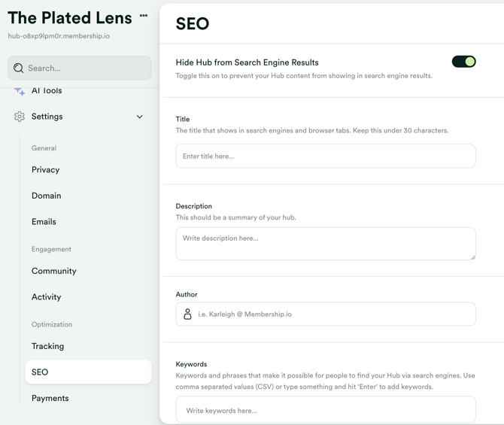Screen dimensions: 504x425
Task: Click the Description text area
Action: point(326,244)
